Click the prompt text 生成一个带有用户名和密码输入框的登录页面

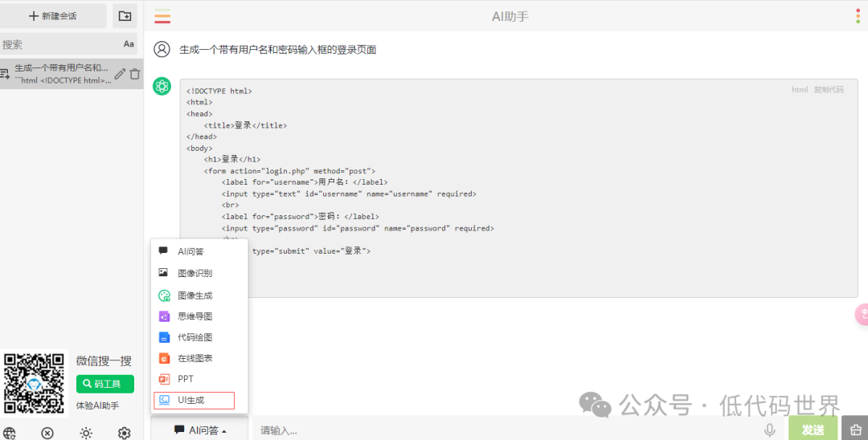pos(278,50)
